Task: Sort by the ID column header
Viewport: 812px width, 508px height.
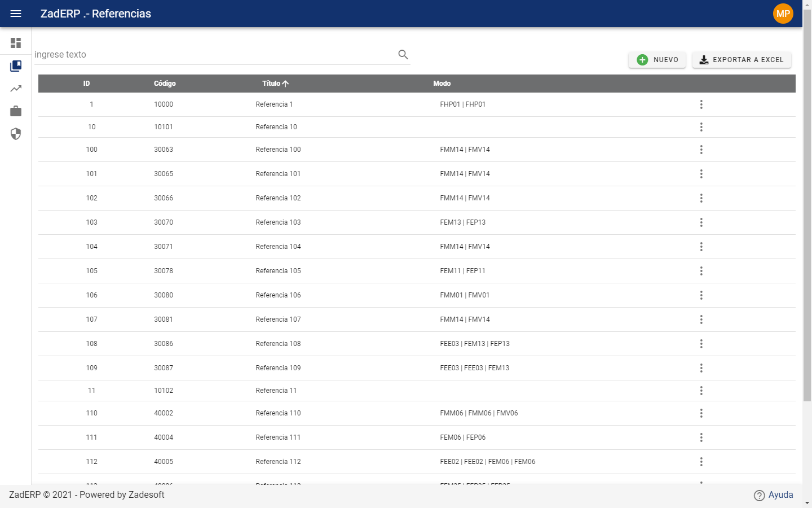Action: coord(86,84)
